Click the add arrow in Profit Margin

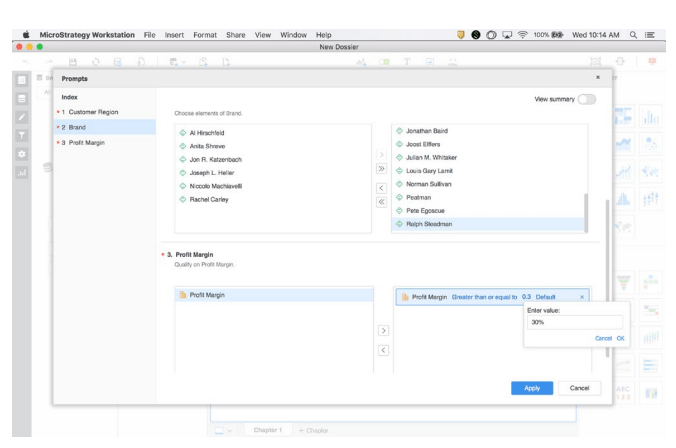[x=380, y=329]
